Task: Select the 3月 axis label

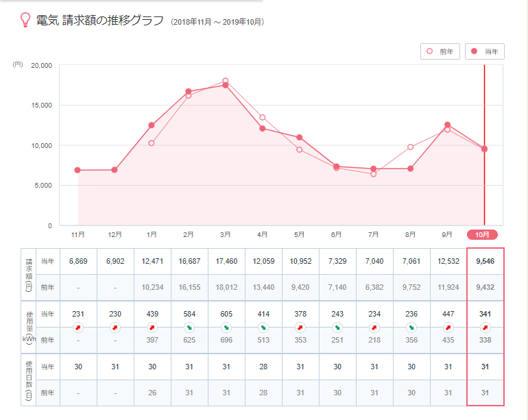Action: click(226, 234)
